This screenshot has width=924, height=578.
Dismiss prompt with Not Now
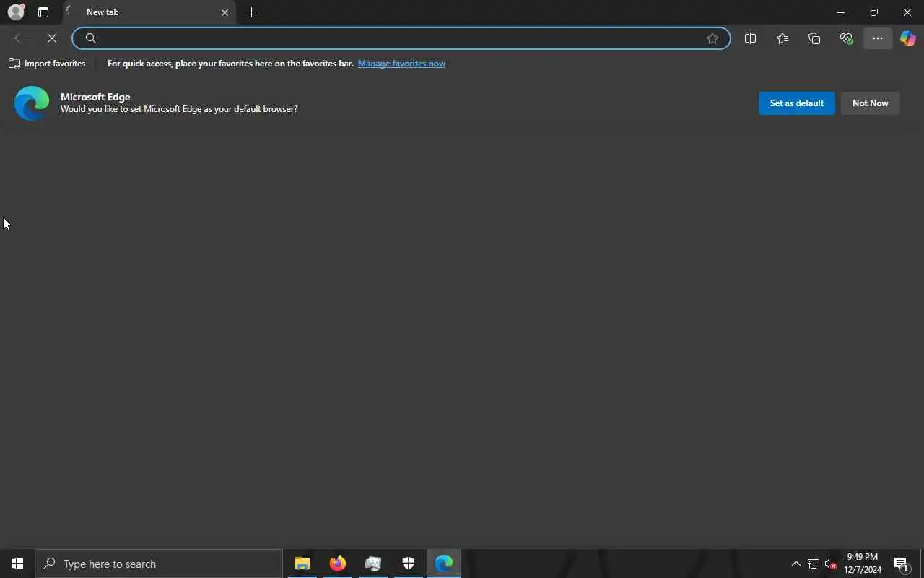[870, 103]
